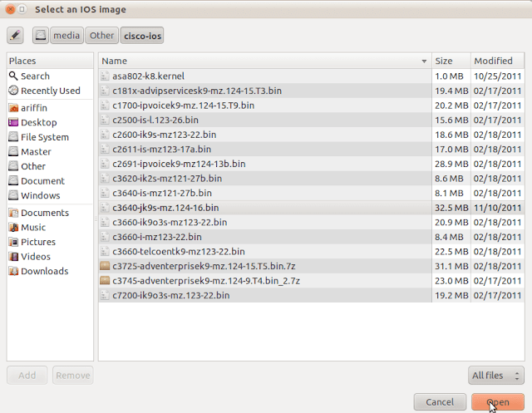Click the Pictures folder icon
Viewport: 532px width, 413px height.
tap(13, 242)
